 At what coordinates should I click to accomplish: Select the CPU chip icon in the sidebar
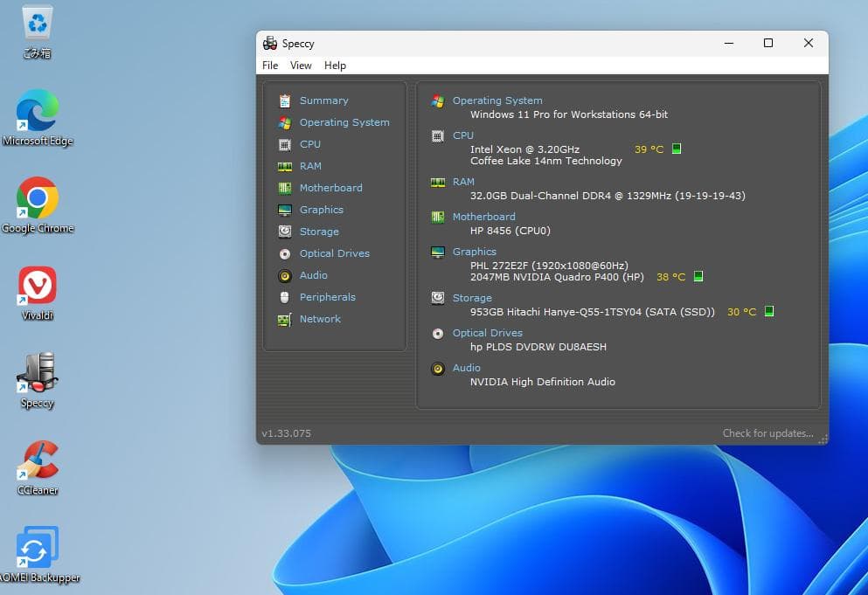(x=284, y=144)
